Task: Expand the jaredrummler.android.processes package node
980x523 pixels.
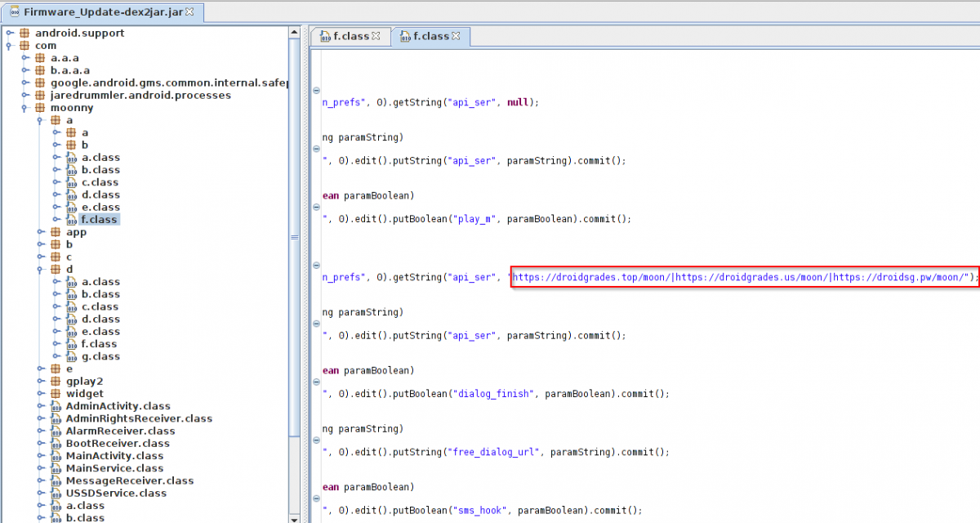Action: pyautogui.click(x=25, y=96)
